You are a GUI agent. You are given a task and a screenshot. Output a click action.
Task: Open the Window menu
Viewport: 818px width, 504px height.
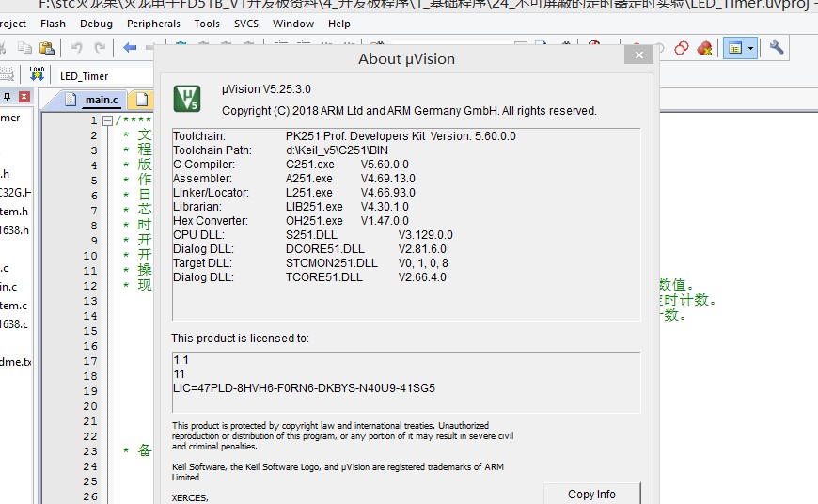pyautogui.click(x=293, y=24)
